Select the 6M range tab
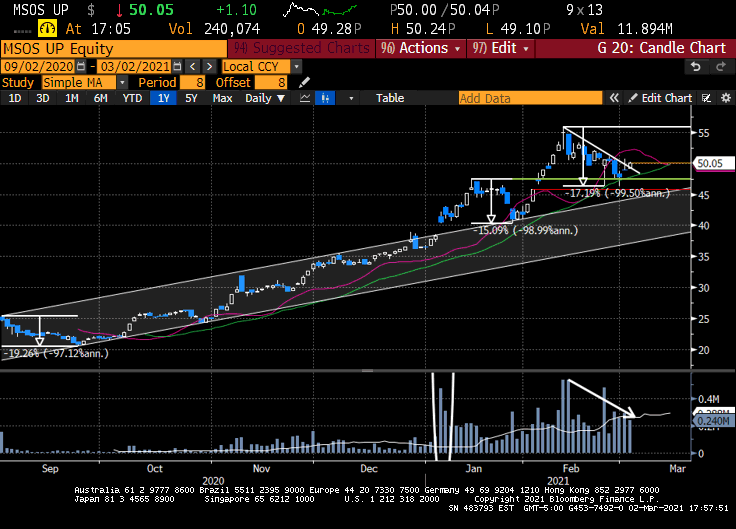The height and width of the screenshot is (529, 736). click(100, 98)
